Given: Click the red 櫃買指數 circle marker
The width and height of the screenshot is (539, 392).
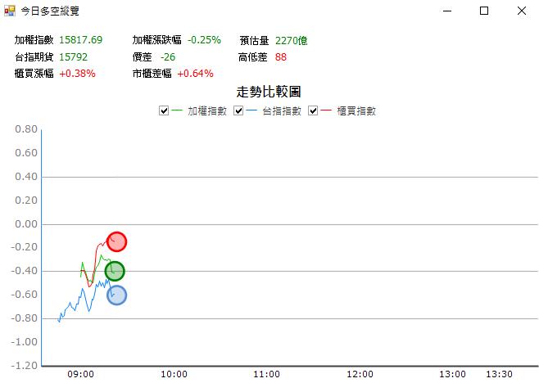Looking at the screenshot, I should [117, 241].
